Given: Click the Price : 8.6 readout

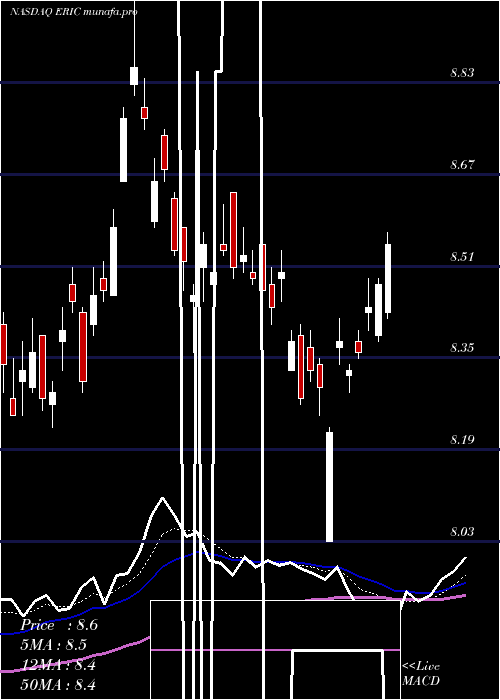Looking at the screenshot, I should tap(58, 625).
